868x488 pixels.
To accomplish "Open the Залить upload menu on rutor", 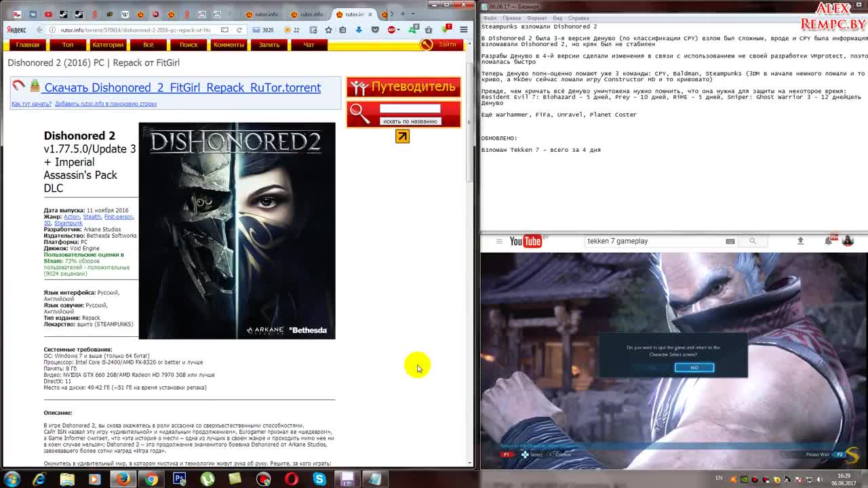I will [x=269, y=45].
